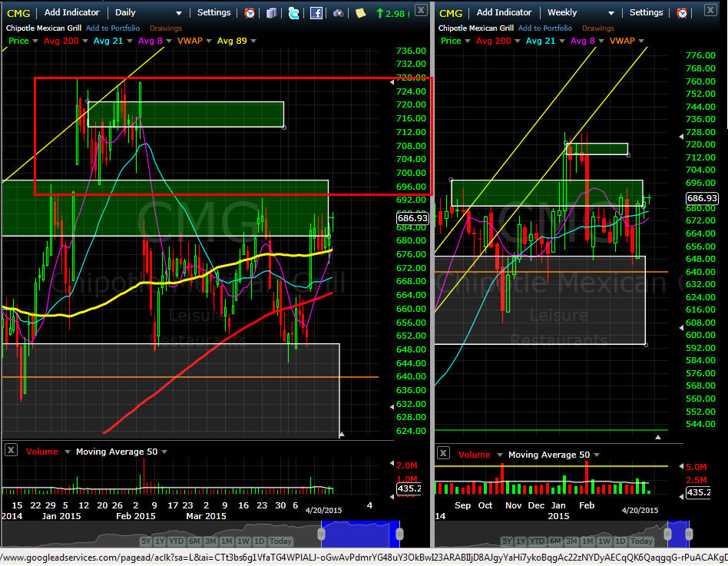Click right handle of daily range slider
The image size is (728, 566).
pos(399,535)
